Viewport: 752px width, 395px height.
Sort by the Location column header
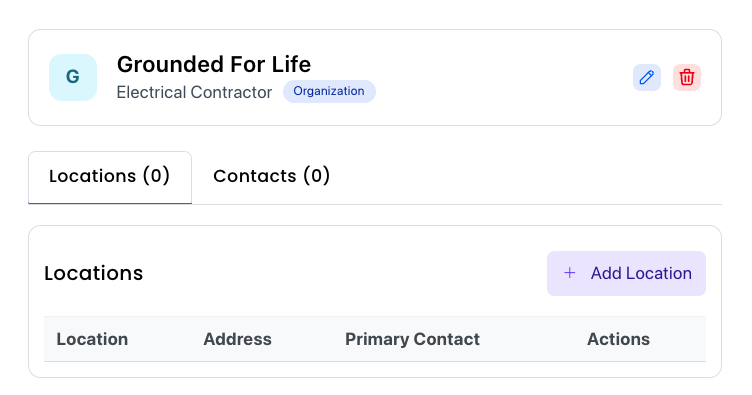(x=92, y=339)
